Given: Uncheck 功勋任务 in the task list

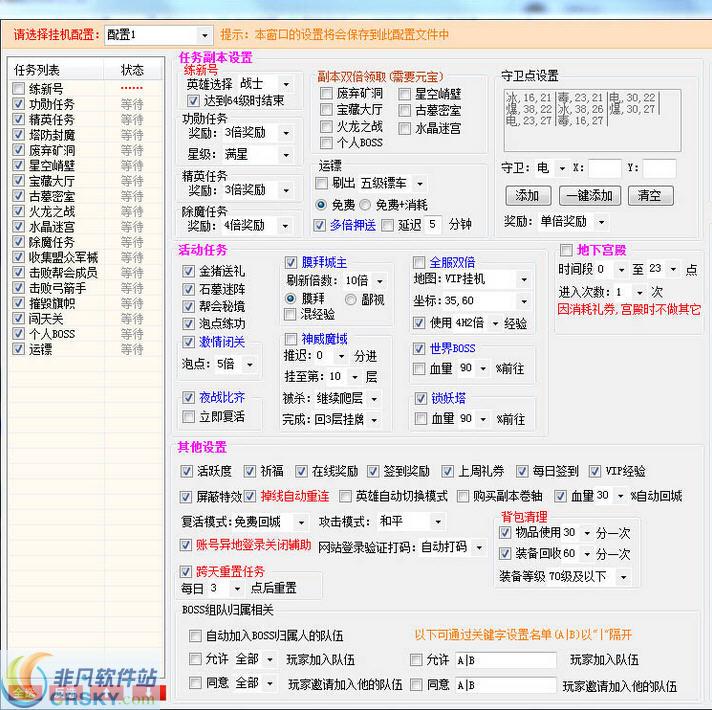Looking at the screenshot, I should [19, 104].
